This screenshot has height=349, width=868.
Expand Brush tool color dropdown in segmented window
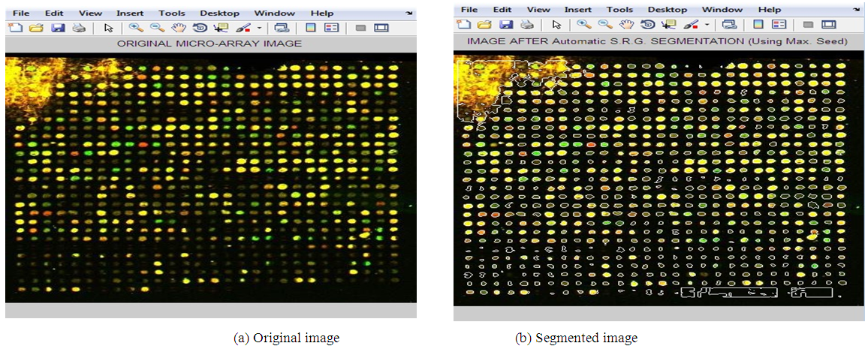click(707, 24)
